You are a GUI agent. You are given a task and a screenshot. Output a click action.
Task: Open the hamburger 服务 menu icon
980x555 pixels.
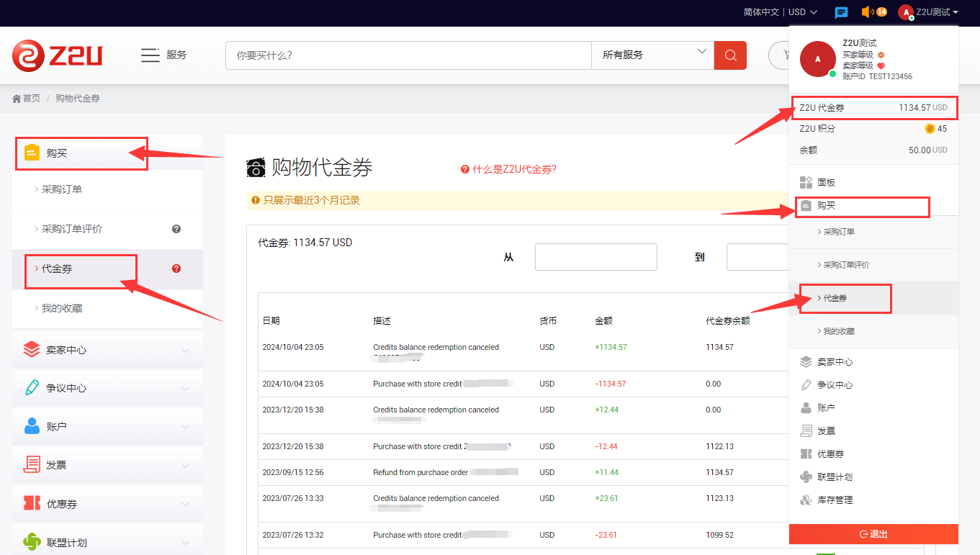tap(150, 55)
